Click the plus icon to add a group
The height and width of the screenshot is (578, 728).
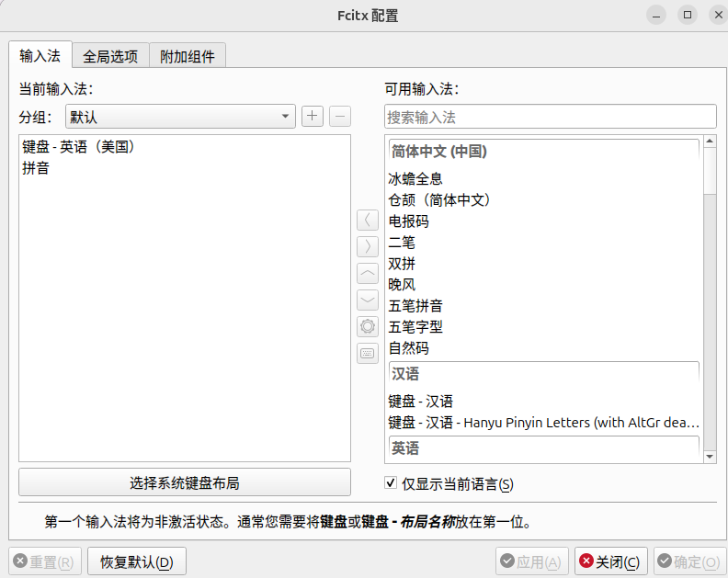click(312, 116)
